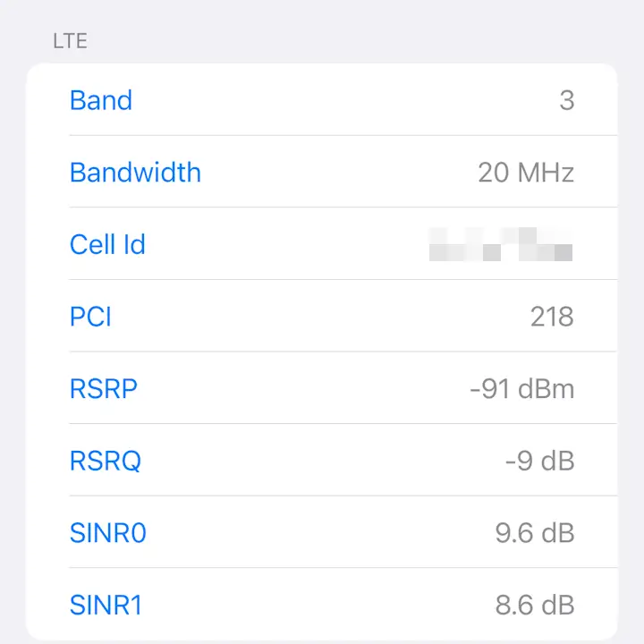
Task: Open the Bandwidth row label
Action: 136,172
